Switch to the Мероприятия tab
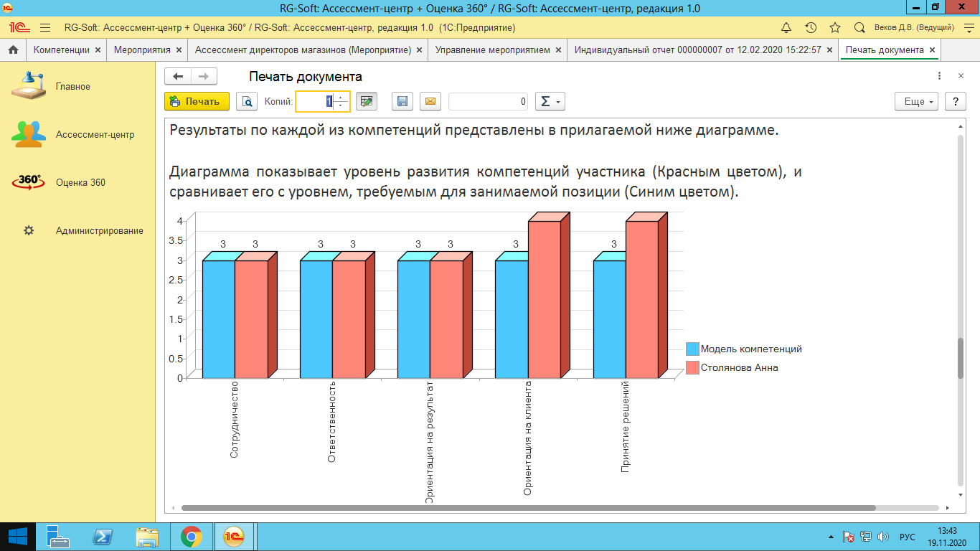 click(142, 50)
